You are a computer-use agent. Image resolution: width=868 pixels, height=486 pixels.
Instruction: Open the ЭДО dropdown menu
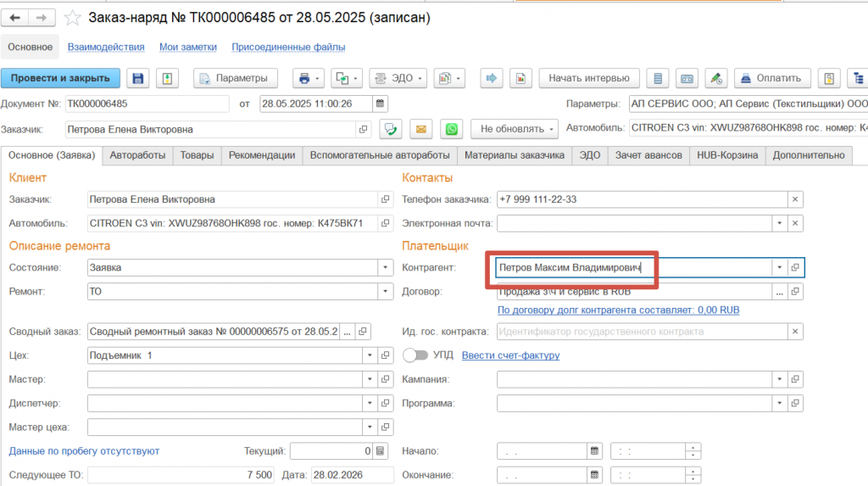[x=396, y=78]
